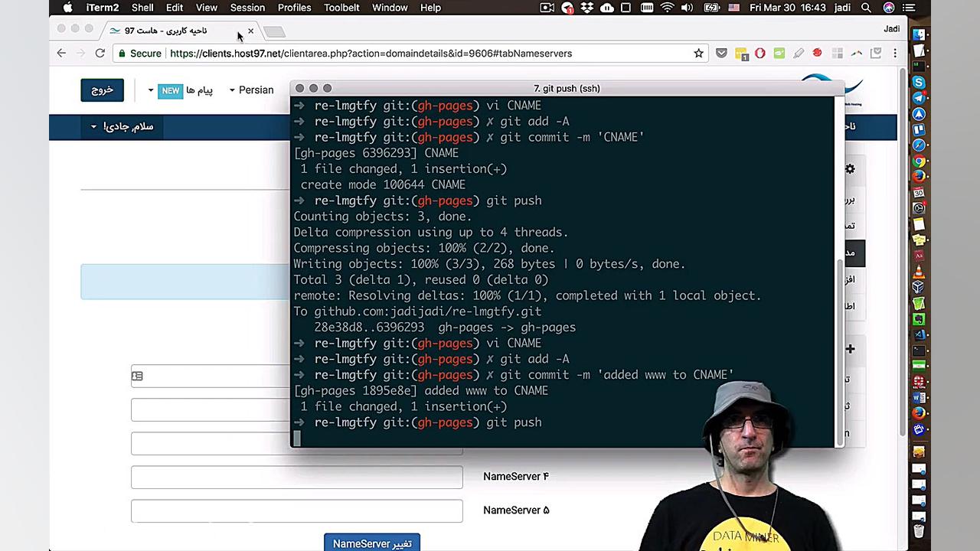
Task: Click the خروج logout button
Action: [x=102, y=90]
